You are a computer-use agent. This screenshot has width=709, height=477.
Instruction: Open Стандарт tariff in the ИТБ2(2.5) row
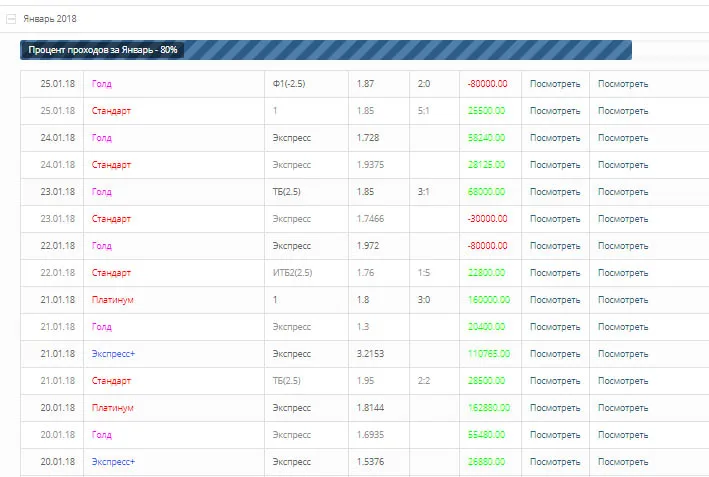click(x=111, y=273)
